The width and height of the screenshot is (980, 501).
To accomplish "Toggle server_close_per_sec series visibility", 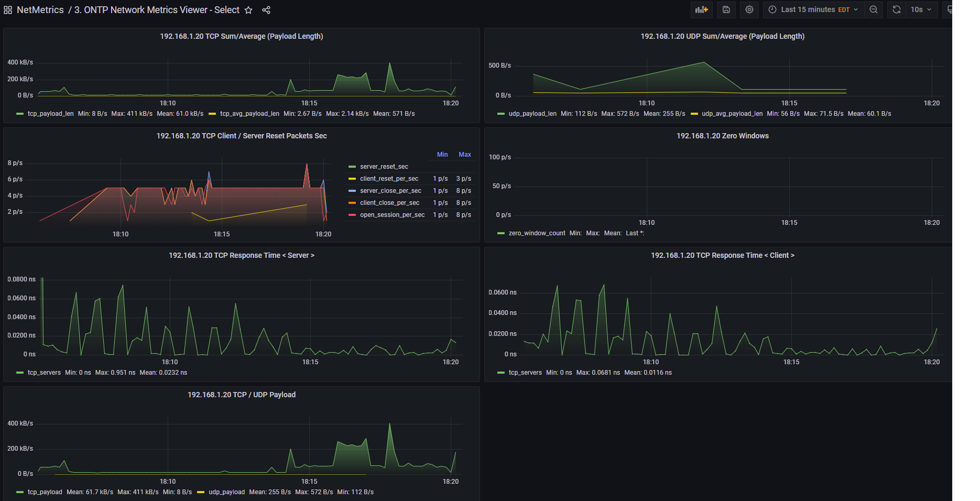I will pos(390,191).
